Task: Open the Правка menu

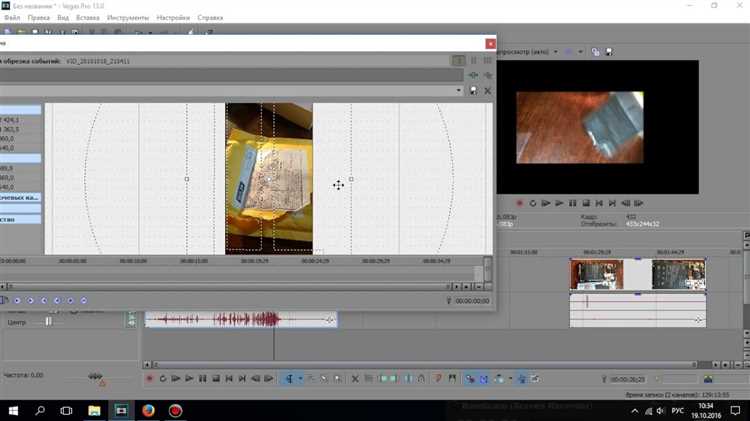Action: 38,18
